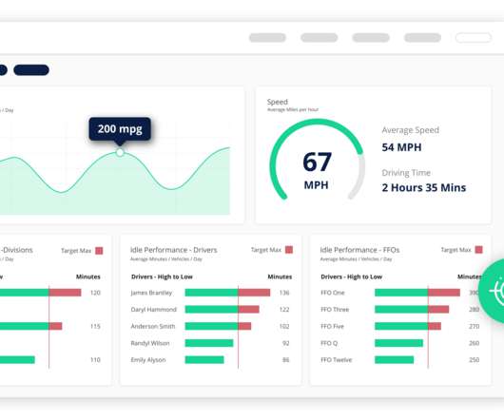Click Emily Alyson's green idle bar
Viewport: 504px width, 420px height.
[204, 359]
